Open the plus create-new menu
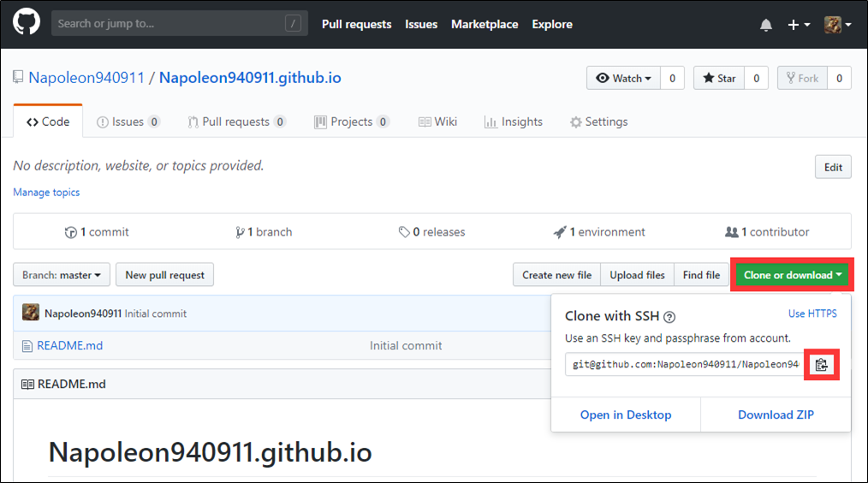Screen dimensions: 868x483 pos(799,25)
